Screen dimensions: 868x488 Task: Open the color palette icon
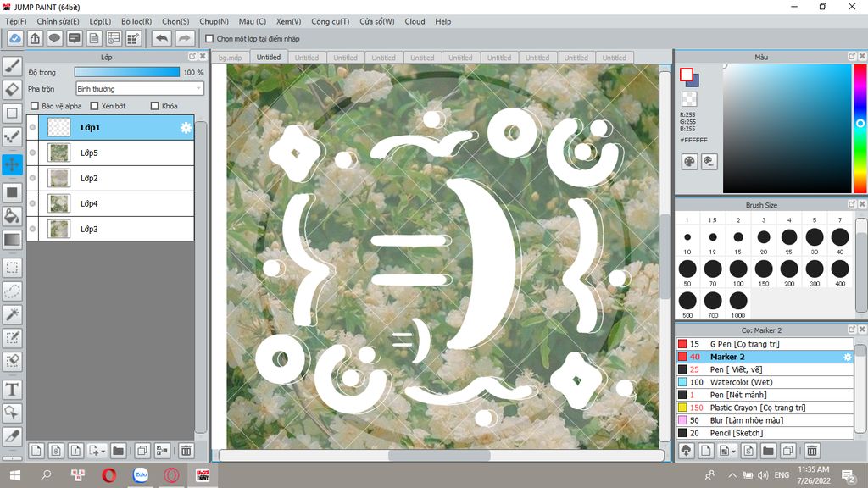click(689, 162)
